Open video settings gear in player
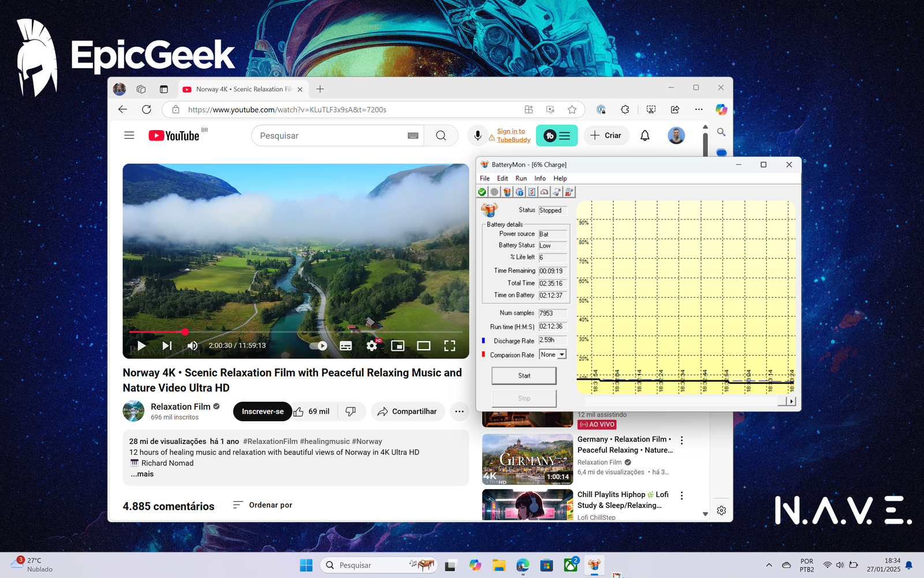Viewport: 924px width, 578px height. (x=372, y=346)
